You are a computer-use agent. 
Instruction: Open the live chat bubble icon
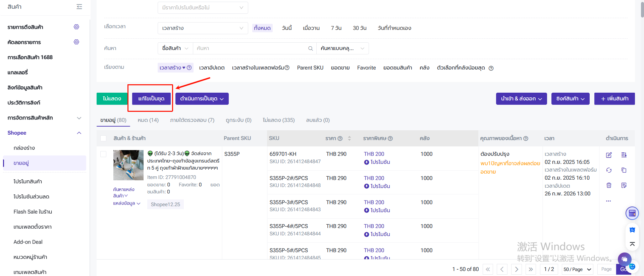[624, 259]
